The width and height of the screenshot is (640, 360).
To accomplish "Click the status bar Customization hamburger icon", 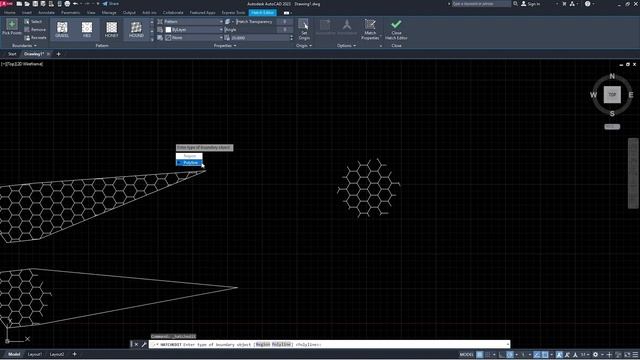I will point(635,355).
